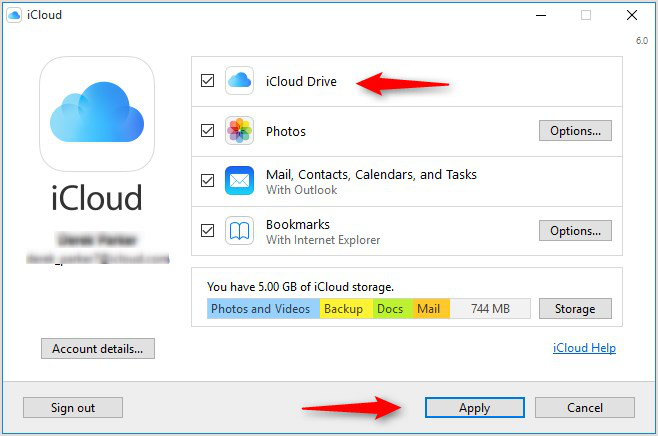Viewport: 658px width, 436px height.
Task: Click the Bookmarks open book icon
Action: (239, 230)
